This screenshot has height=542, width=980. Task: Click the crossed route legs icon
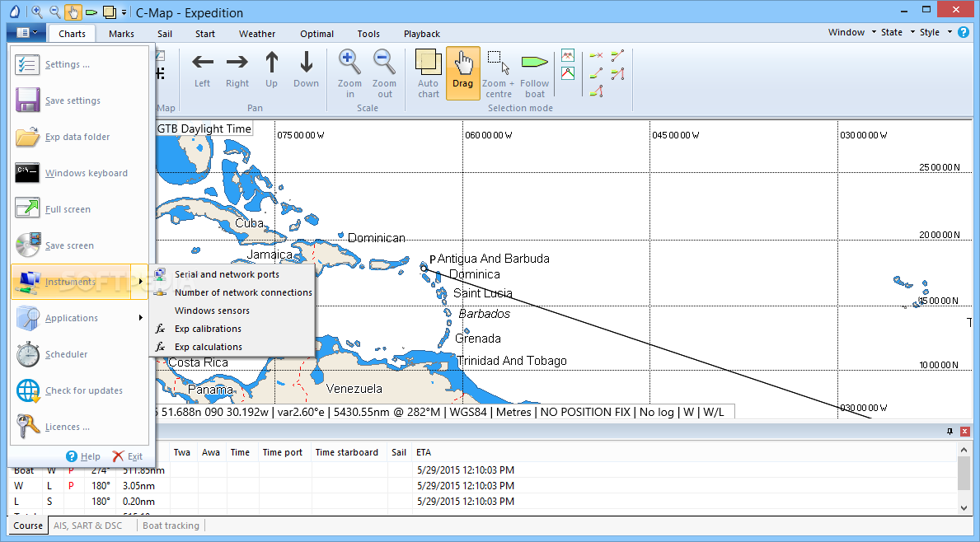coord(568,55)
